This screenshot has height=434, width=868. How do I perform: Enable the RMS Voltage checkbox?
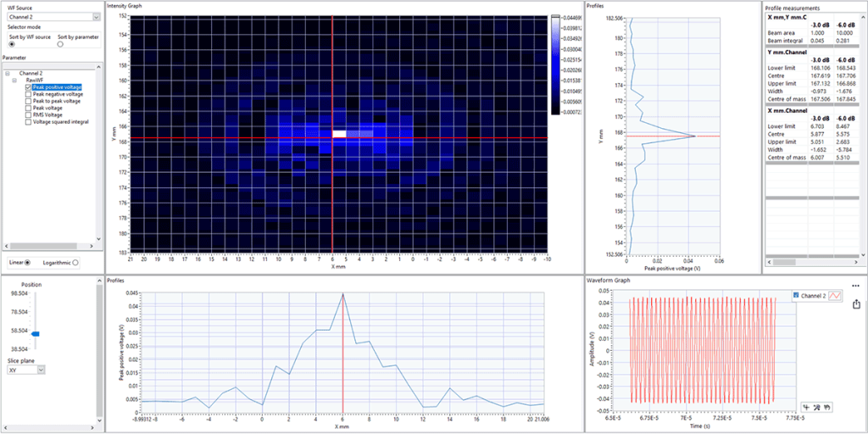(28, 114)
